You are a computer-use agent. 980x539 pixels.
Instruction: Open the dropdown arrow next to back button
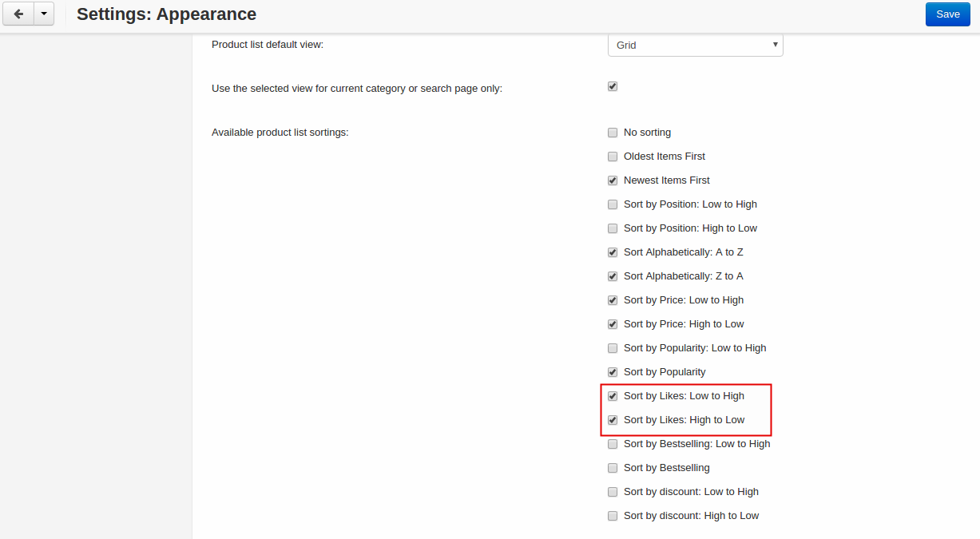[x=43, y=14]
